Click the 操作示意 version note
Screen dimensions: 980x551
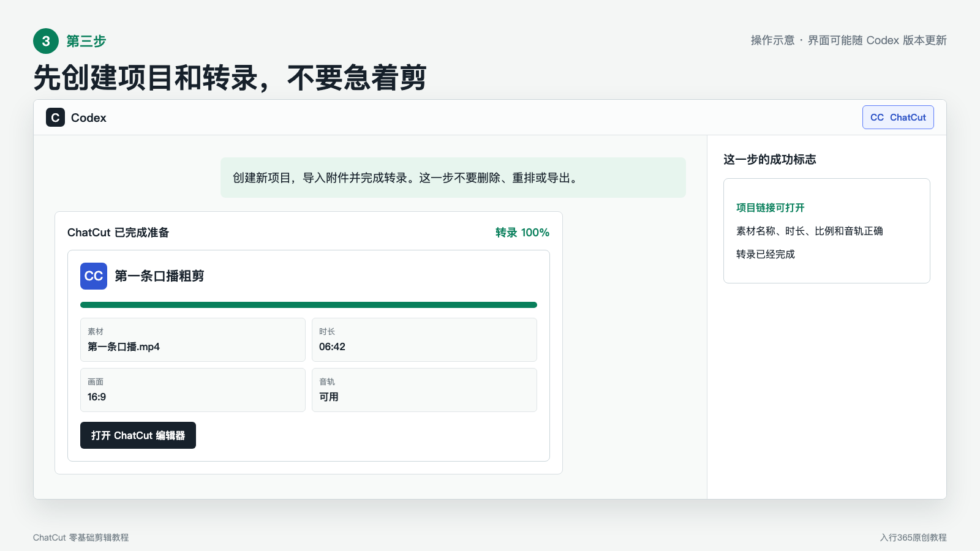pyautogui.click(x=849, y=40)
